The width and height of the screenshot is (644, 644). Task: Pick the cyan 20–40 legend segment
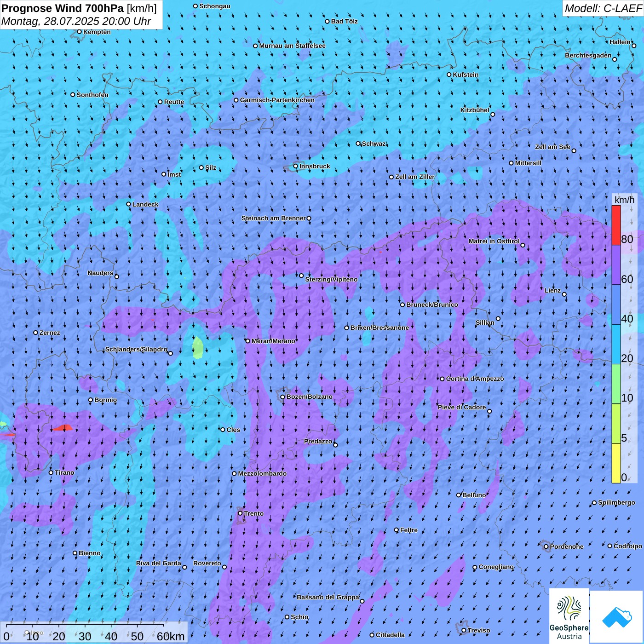pos(616,345)
